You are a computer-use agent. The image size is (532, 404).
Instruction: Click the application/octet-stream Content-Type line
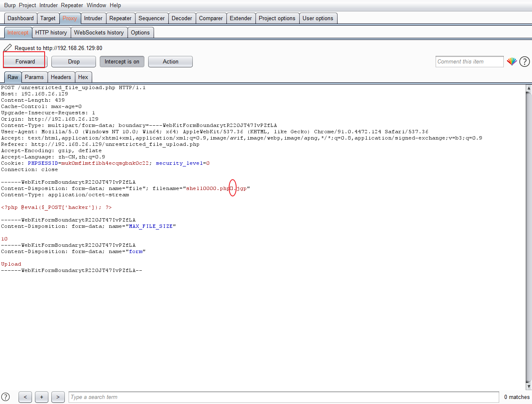tap(65, 195)
